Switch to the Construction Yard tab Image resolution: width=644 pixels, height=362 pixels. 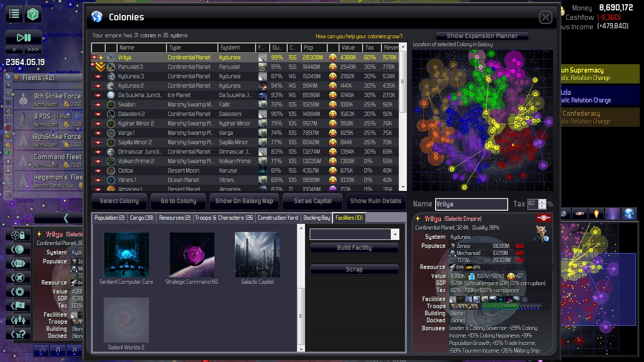(x=278, y=218)
